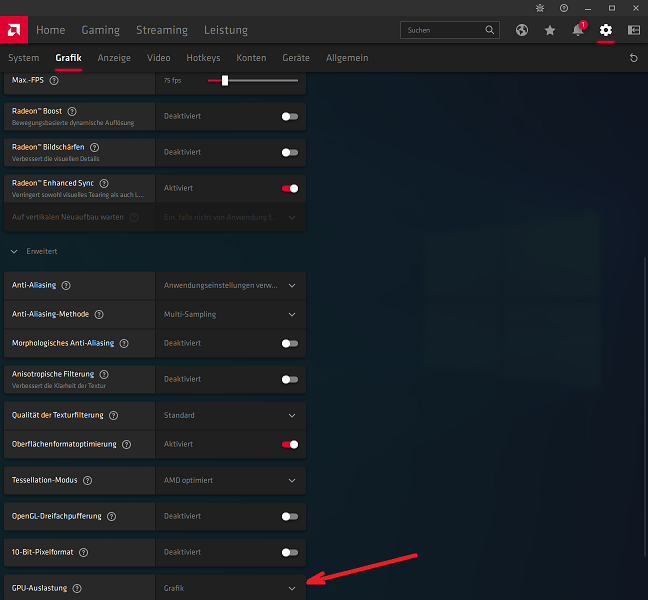Switch to Allgemein settings tab
Screen dimensions: 648x600
[x=347, y=58]
